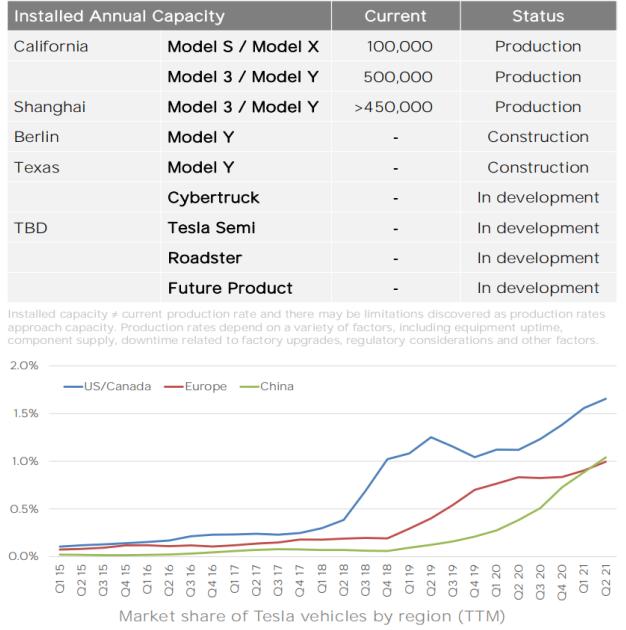Select the Tesla Semi product cell
Screen dimensions: 626x630
pos(212,228)
